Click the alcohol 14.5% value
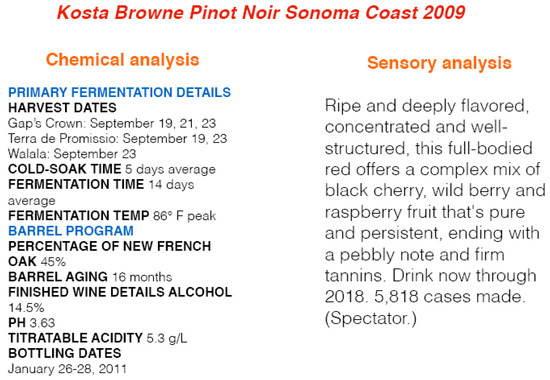This screenshot has height=380, width=550. [26, 308]
